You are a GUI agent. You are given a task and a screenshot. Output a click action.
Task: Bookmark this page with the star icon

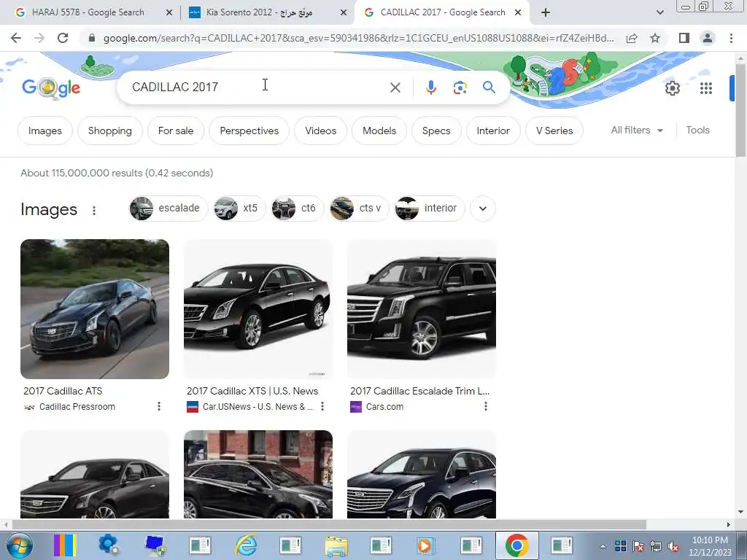click(x=655, y=38)
